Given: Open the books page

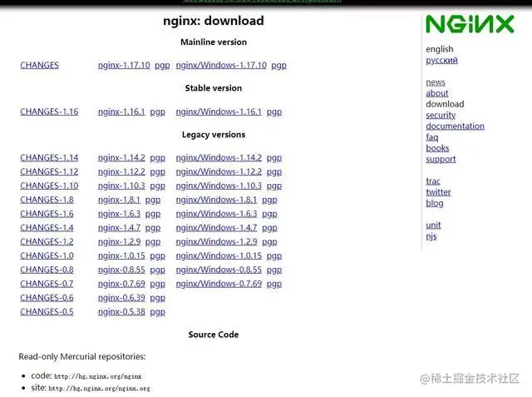Looking at the screenshot, I should tap(437, 148).
